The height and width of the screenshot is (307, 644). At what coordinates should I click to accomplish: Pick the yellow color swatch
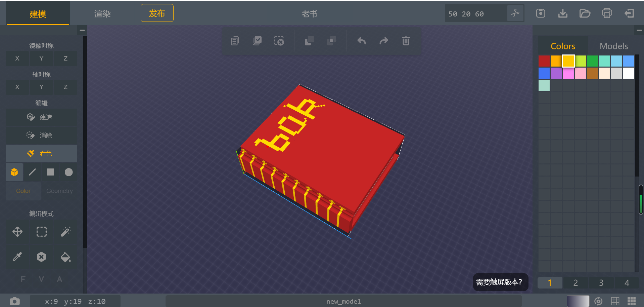click(568, 61)
